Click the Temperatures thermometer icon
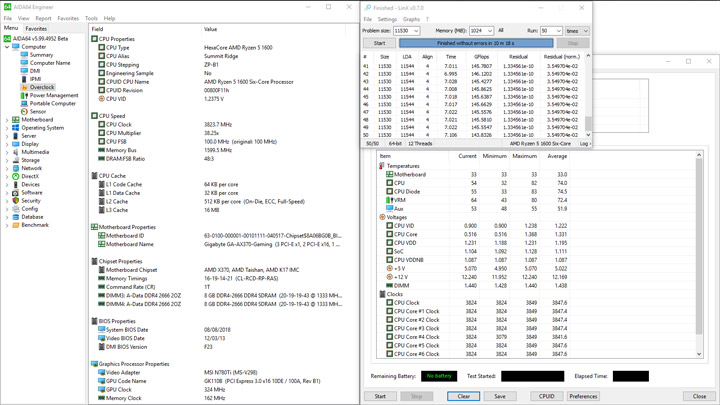The height and width of the screenshot is (405, 720). pyautogui.click(x=383, y=166)
